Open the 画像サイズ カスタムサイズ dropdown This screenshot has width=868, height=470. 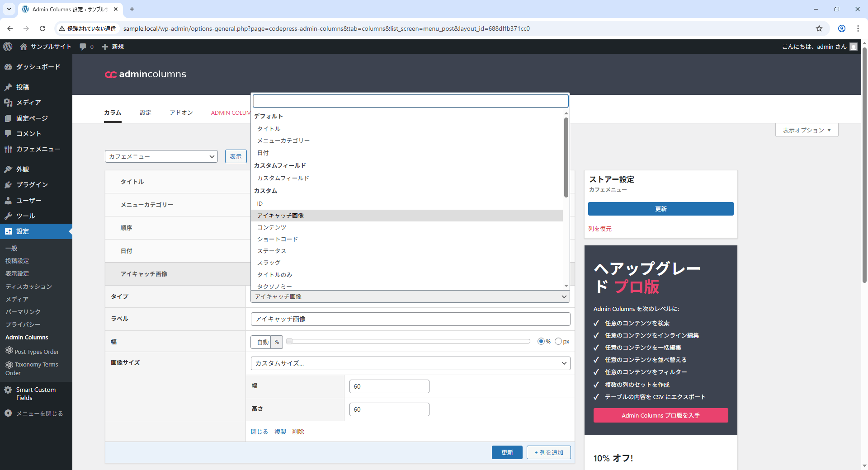coord(410,363)
